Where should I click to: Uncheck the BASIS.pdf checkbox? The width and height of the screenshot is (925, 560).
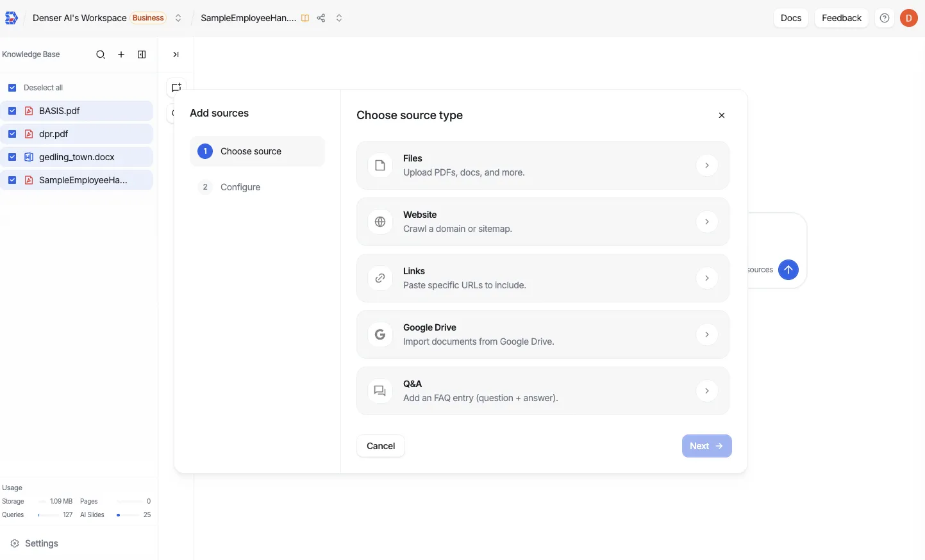(x=12, y=111)
